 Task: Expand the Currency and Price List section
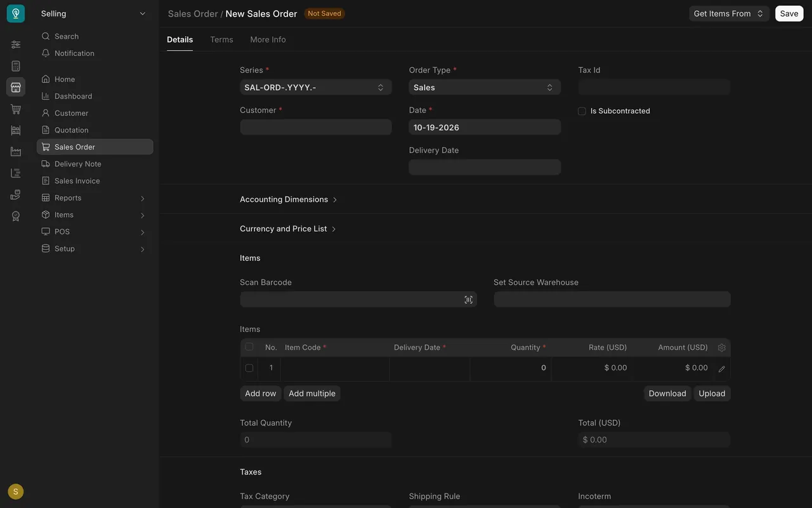[288, 229]
